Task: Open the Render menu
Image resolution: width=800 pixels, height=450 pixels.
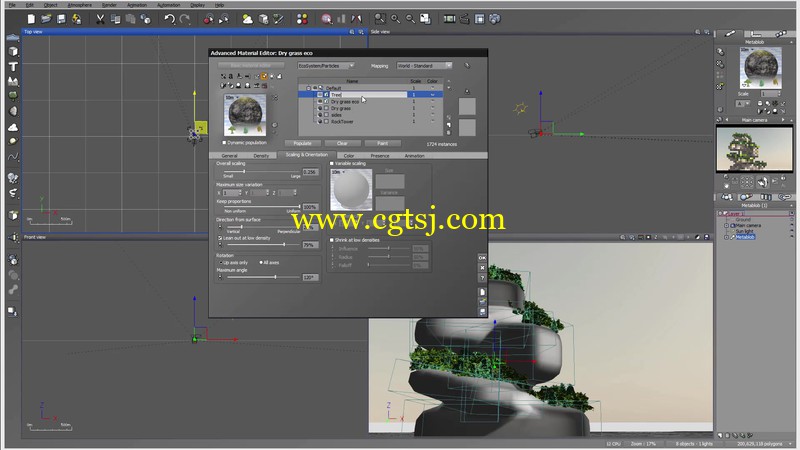Action: coord(109,5)
